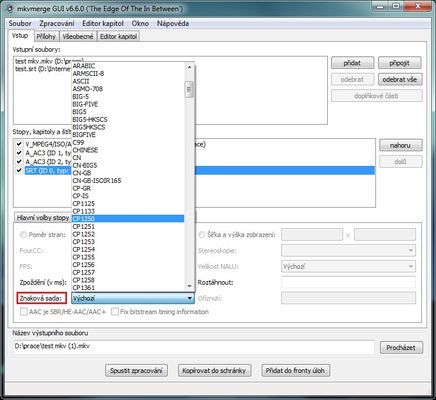Click Přidat do fronty úloh button
Viewport: 436px width, 400px height.
(x=295, y=370)
